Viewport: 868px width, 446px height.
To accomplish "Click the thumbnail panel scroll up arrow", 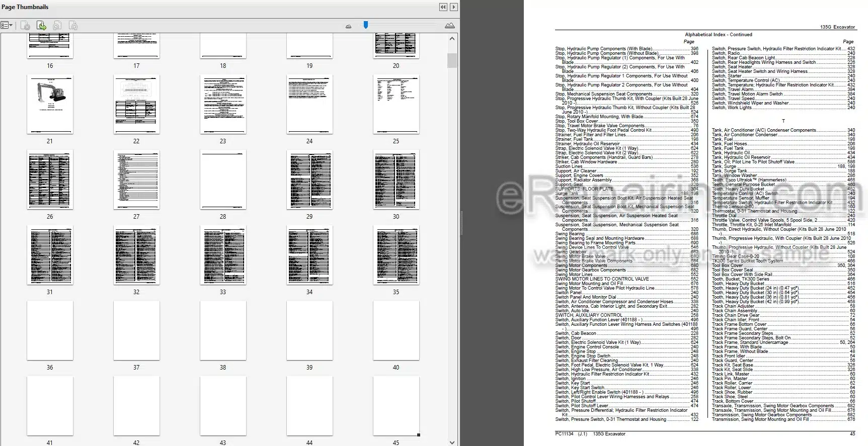I will [x=452, y=38].
